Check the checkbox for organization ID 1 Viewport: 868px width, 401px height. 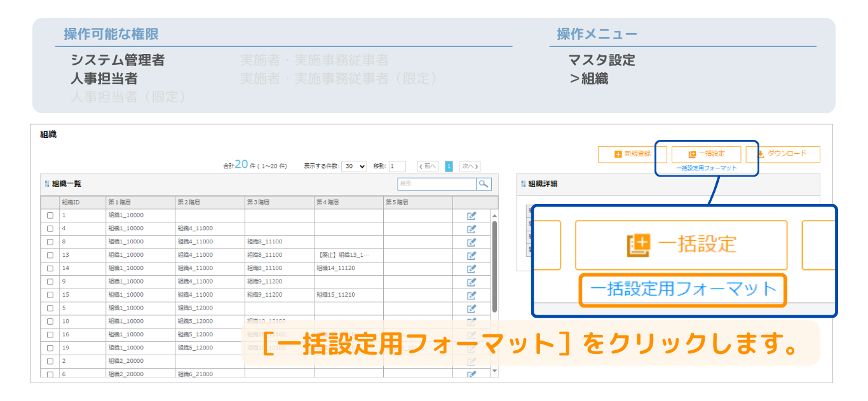50,215
